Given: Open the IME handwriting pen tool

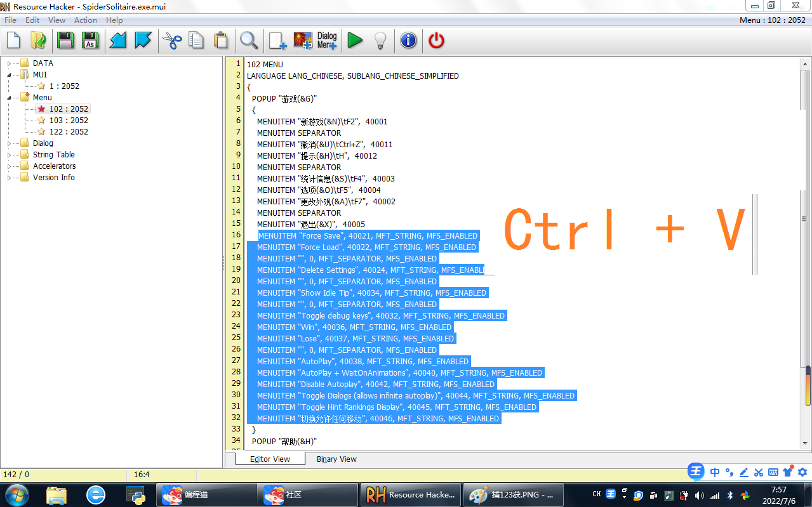Looking at the screenshot, I should [743, 472].
